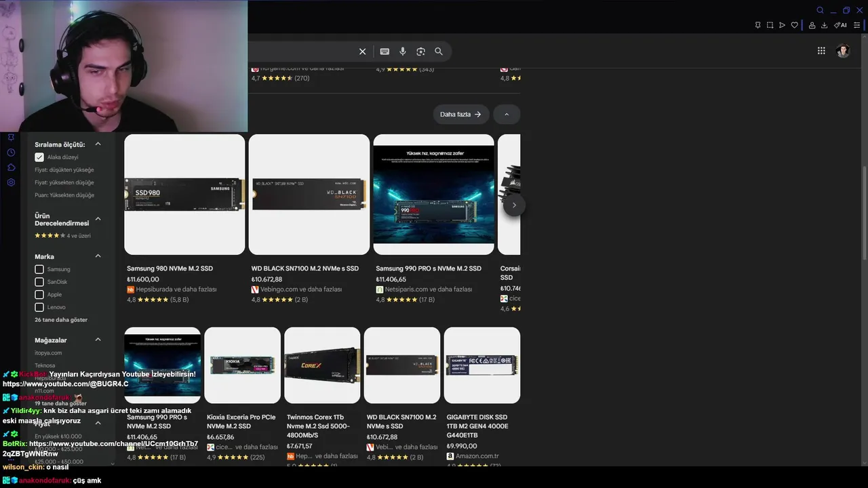The height and width of the screenshot is (488, 868).
Task: Collapse the 'Sıralama ölçütü' section
Action: pyautogui.click(x=98, y=144)
